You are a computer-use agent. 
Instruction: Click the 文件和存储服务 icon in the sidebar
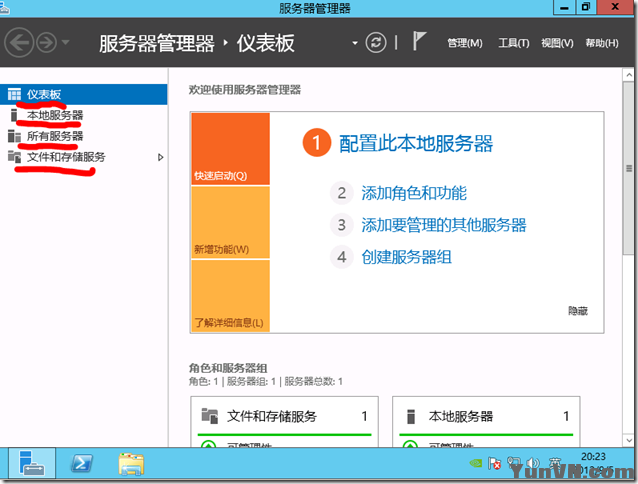pyautogui.click(x=14, y=157)
